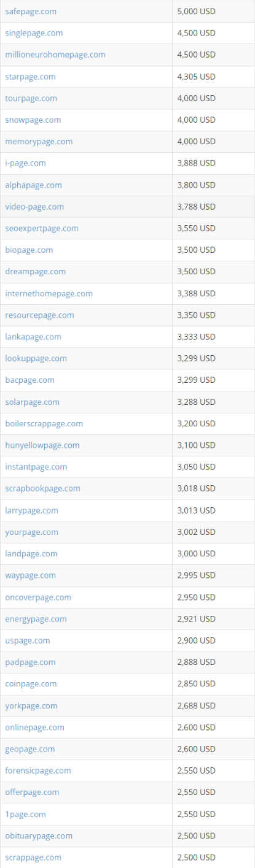This screenshot has width=255, height=868.
Task: Select the forensicpage.com link
Action: (38, 770)
